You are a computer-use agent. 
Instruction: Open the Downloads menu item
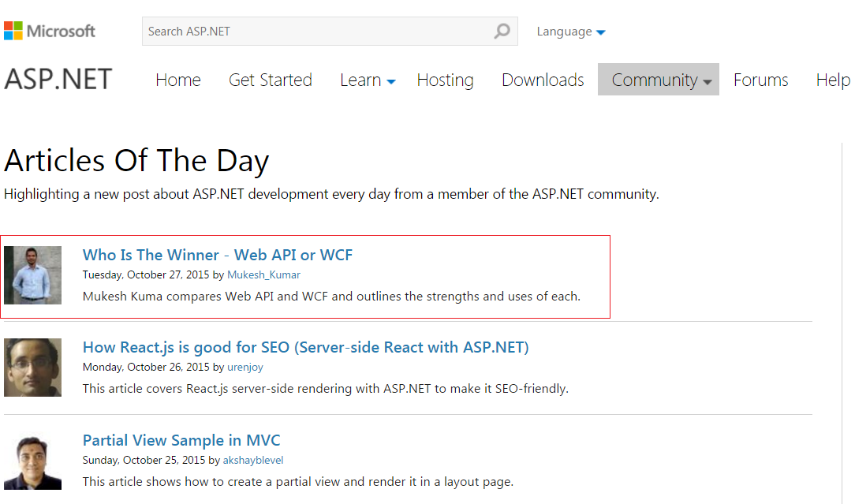coord(543,80)
